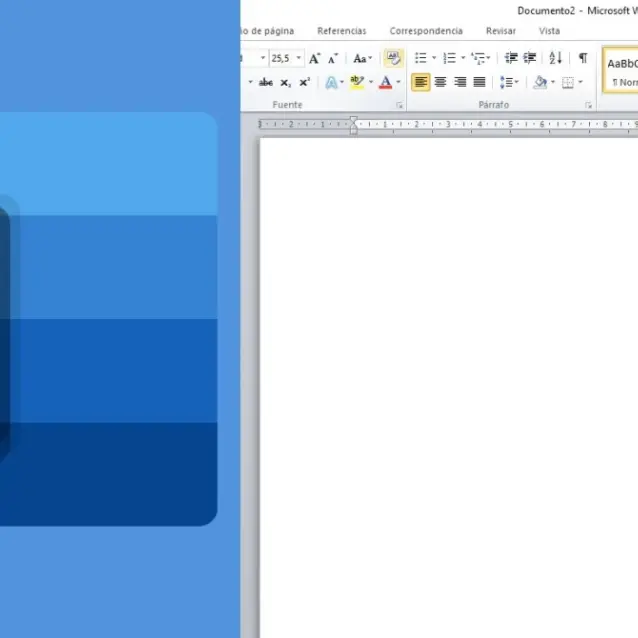Apply strikethrough formatting
Image resolution: width=638 pixels, height=638 pixels.
266,83
